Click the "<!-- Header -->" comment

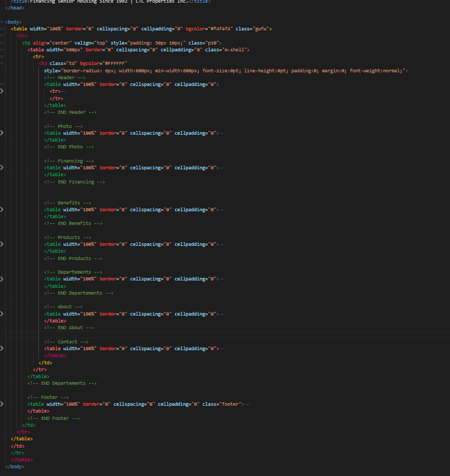pos(65,78)
